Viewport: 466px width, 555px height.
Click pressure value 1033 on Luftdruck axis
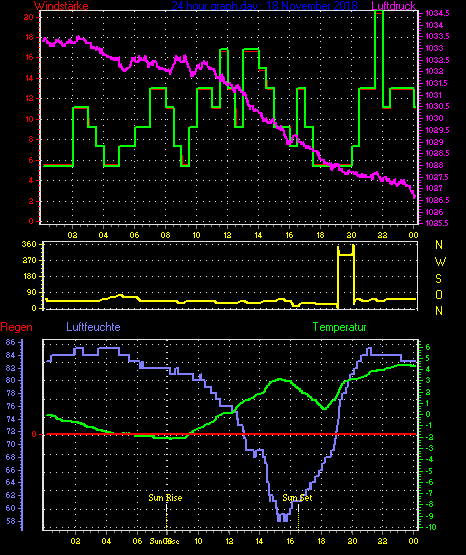point(434,48)
